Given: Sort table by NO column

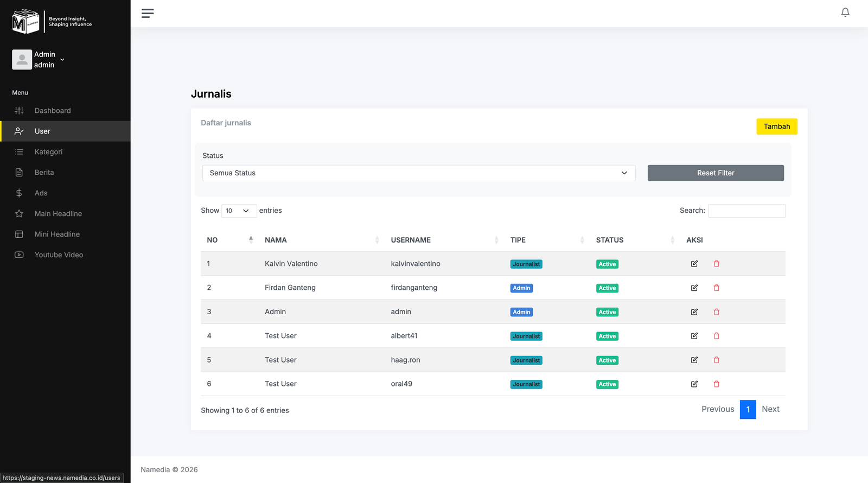Looking at the screenshot, I should pos(230,240).
